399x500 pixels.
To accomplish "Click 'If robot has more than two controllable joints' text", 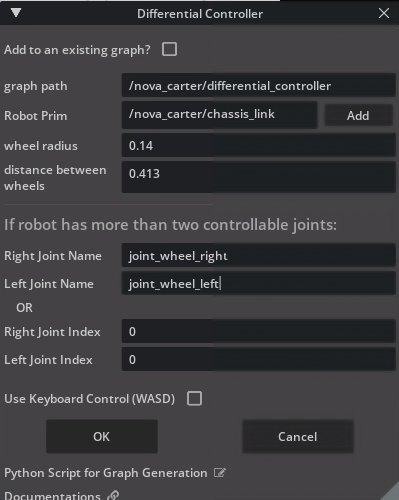I will coord(170,224).
